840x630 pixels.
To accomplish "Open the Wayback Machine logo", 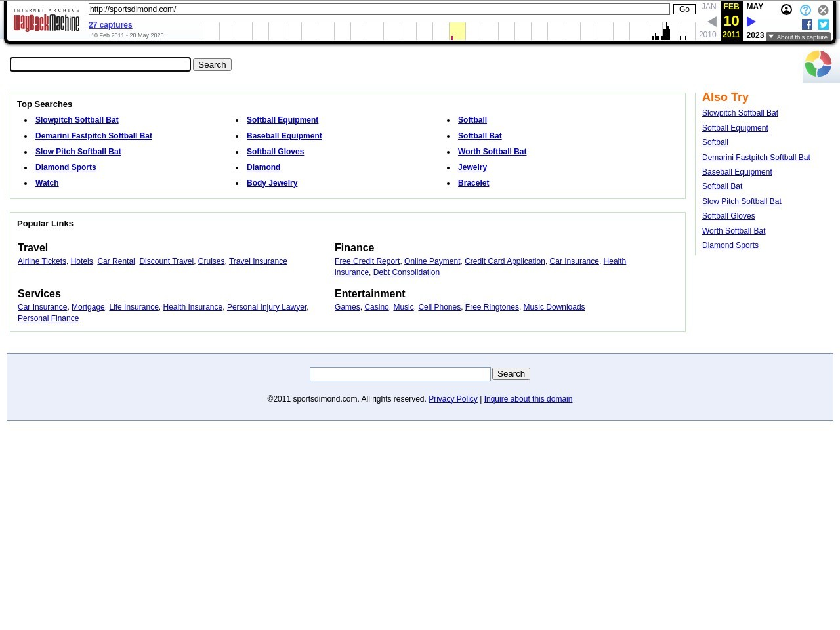I will [47, 20].
